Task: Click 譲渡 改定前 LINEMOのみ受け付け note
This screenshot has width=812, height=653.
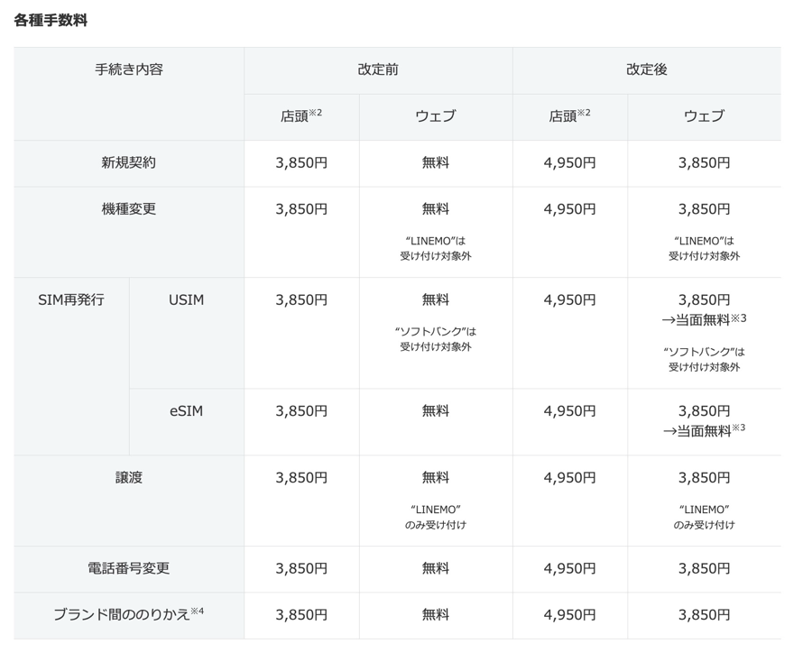Action: tap(436, 517)
